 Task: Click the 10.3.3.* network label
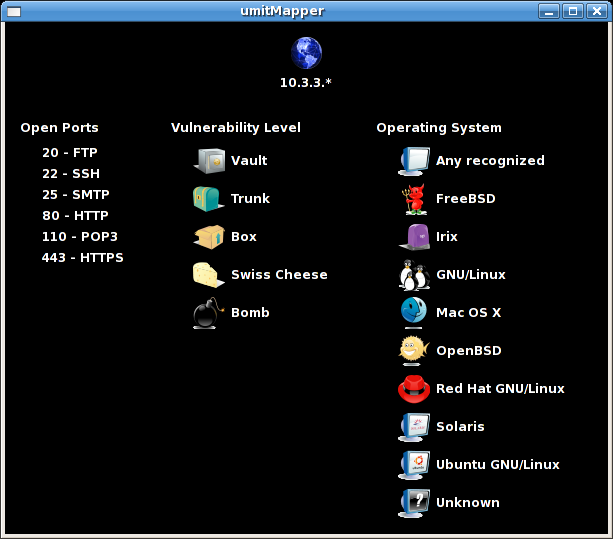306,82
